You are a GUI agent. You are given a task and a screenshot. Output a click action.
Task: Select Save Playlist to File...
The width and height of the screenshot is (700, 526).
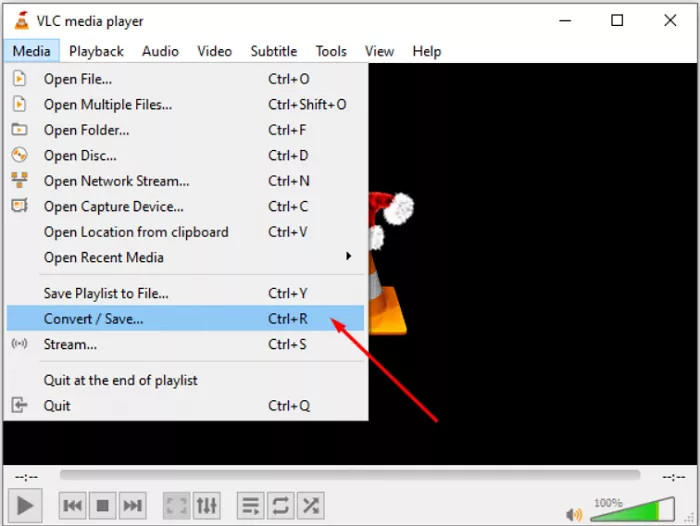185,293
